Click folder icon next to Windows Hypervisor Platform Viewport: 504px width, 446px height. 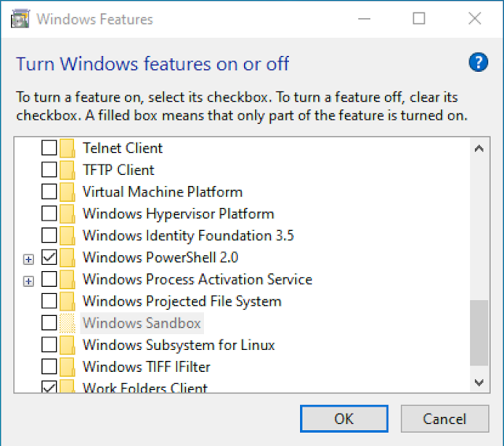[x=68, y=214]
